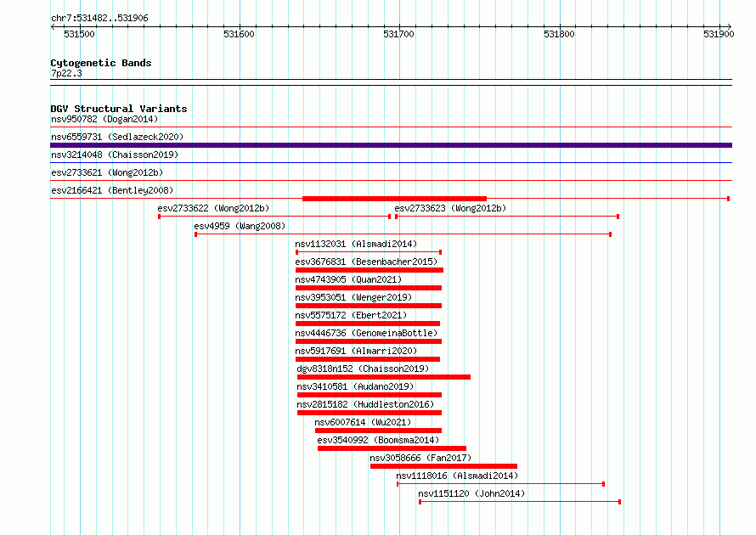Open nsv3058666 (Fan2017) variant label

pyautogui.click(x=421, y=458)
